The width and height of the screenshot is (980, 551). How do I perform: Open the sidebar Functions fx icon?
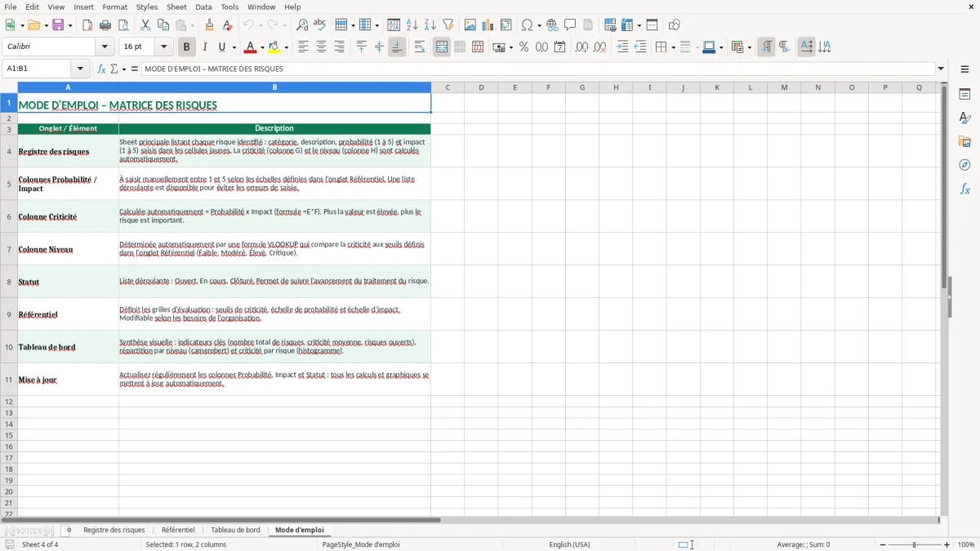(964, 189)
